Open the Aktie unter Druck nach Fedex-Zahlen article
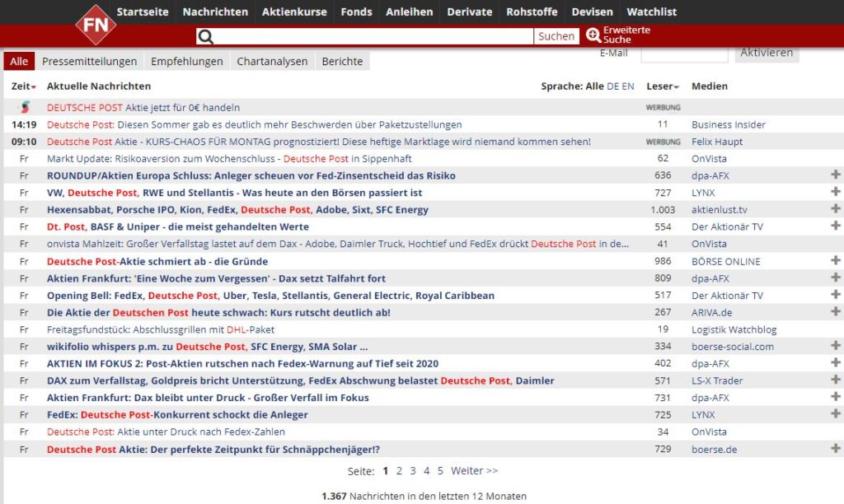The height and width of the screenshot is (504, 844). (x=166, y=432)
